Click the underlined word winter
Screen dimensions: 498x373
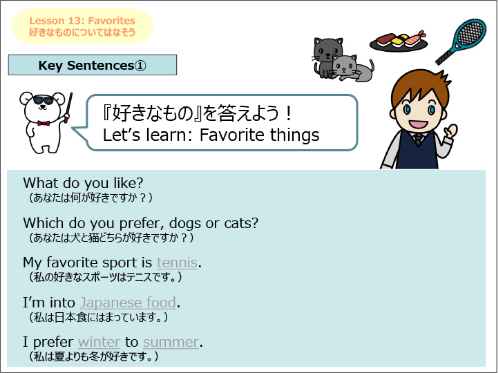tap(99, 342)
